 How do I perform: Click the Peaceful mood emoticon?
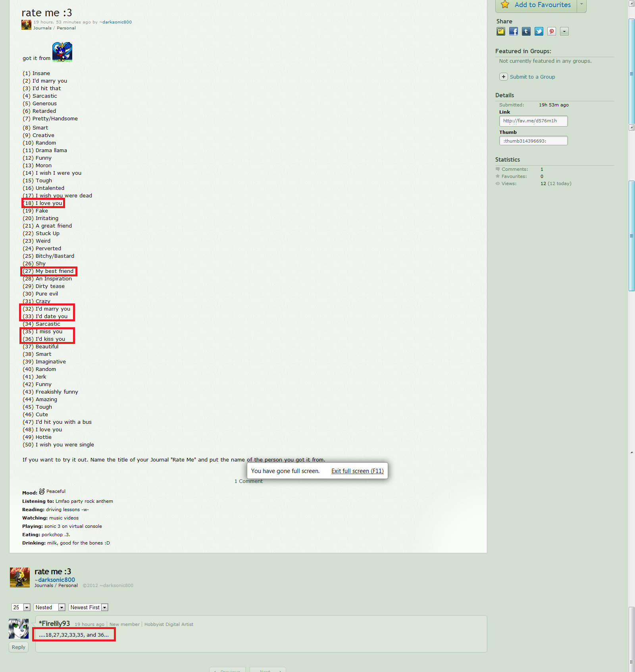tap(42, 491)
